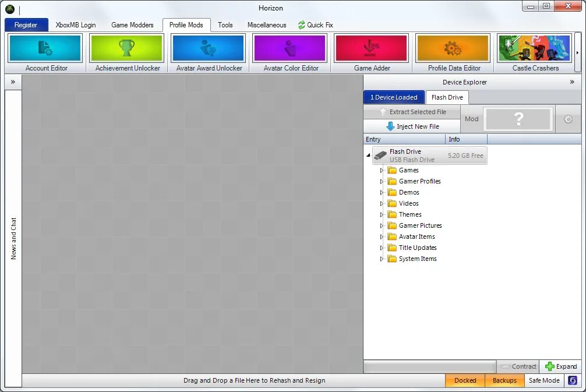
Task: Click the Horizon Xbox logo icon
Action: tap(10, 9)
